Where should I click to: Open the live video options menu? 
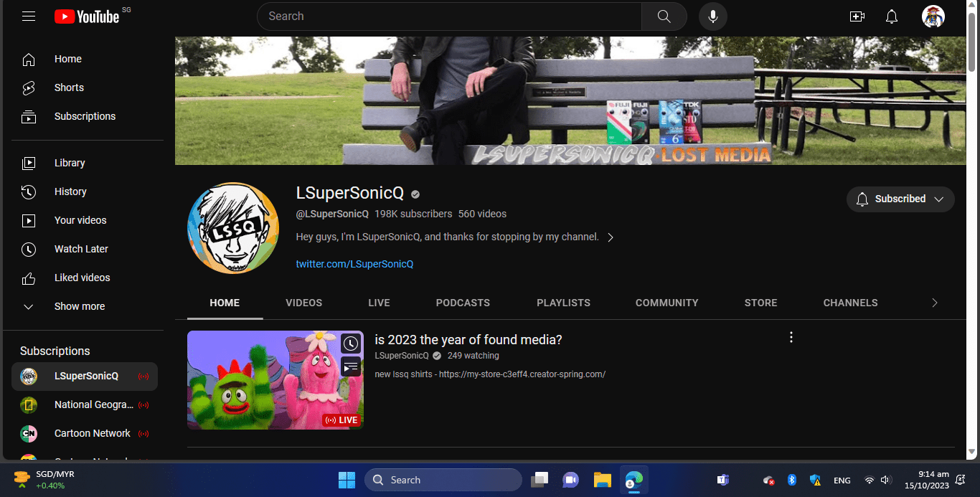791,337
